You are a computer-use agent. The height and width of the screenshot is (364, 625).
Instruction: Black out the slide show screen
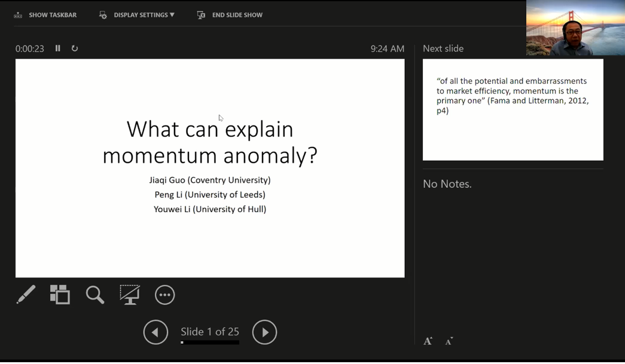(130, 295)
